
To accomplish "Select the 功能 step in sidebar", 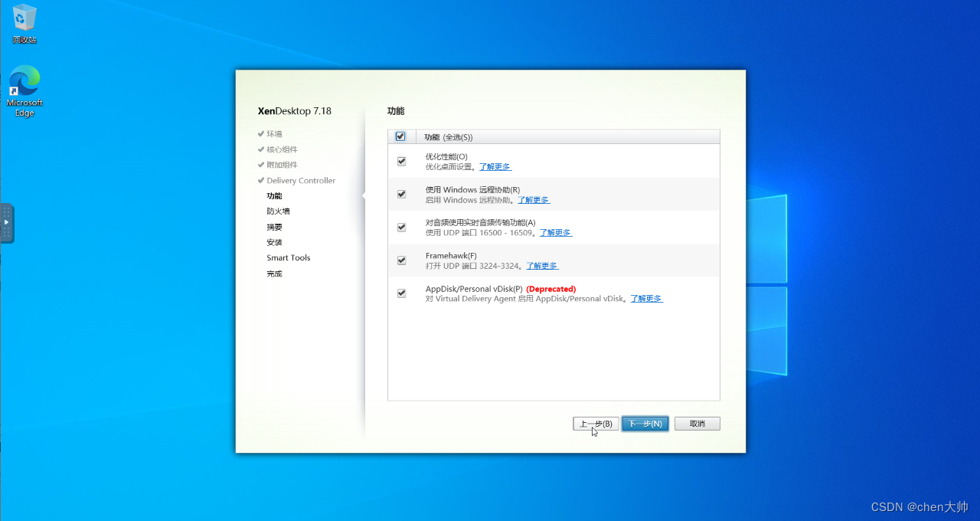I will [274, 195].
